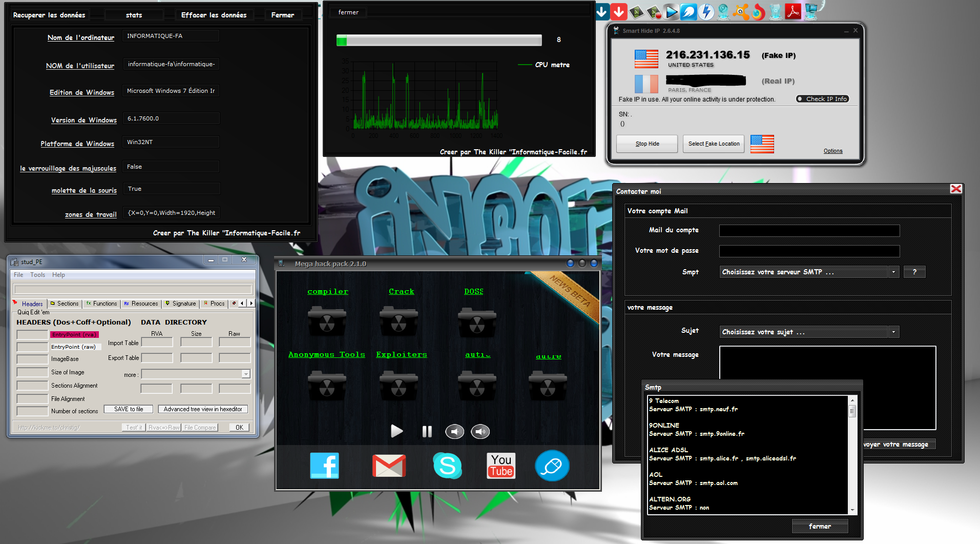Launch the silver media player dock icon
This screenshot has width=980, height=544.
(671, 11)
